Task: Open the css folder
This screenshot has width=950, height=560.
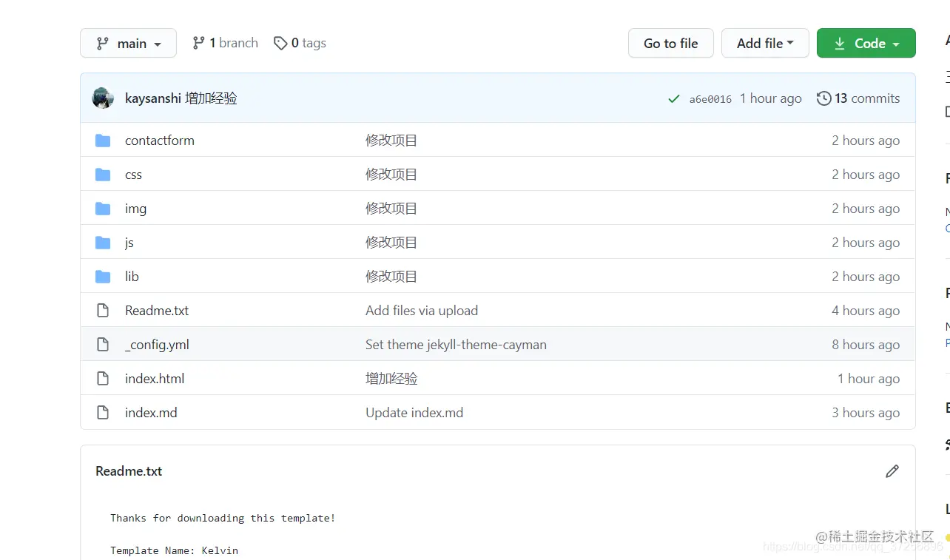Action: coord(133,175)
